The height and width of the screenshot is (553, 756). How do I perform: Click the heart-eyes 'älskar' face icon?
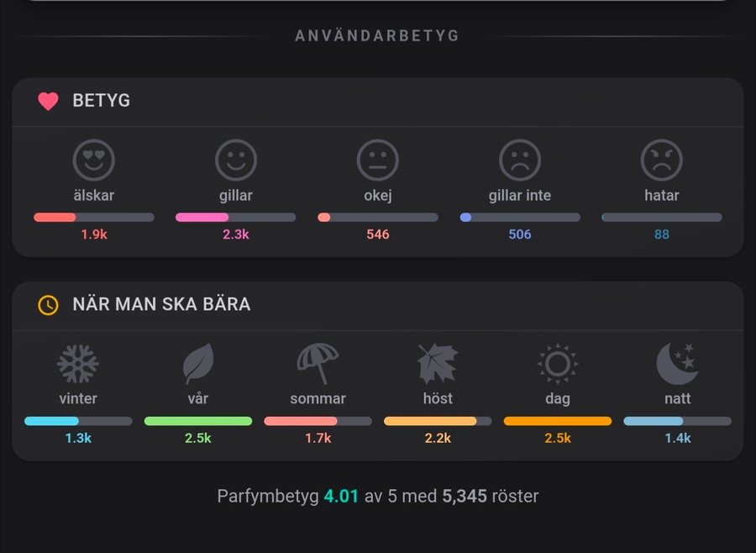tap(94, 160)
